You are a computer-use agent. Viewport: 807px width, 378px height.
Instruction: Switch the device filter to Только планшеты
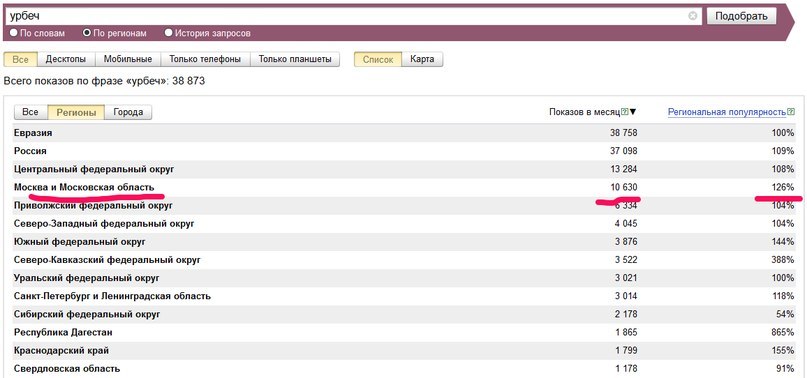coord(295,59)
